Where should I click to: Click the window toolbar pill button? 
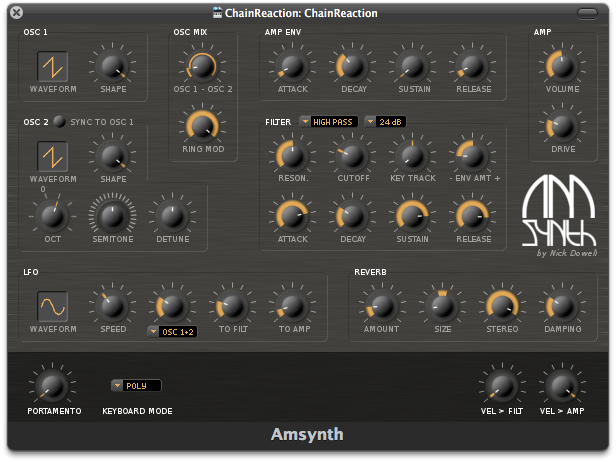click(x=589, y=12)
